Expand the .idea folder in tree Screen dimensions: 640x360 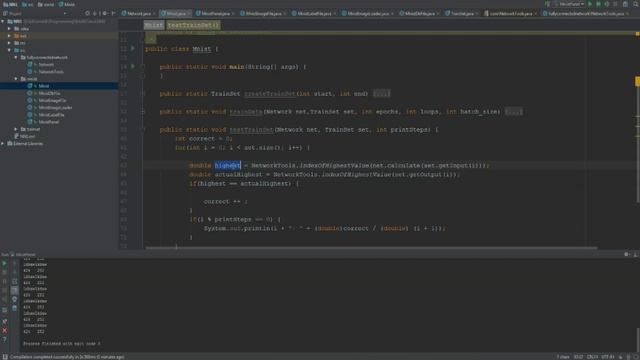click(9, 29)
